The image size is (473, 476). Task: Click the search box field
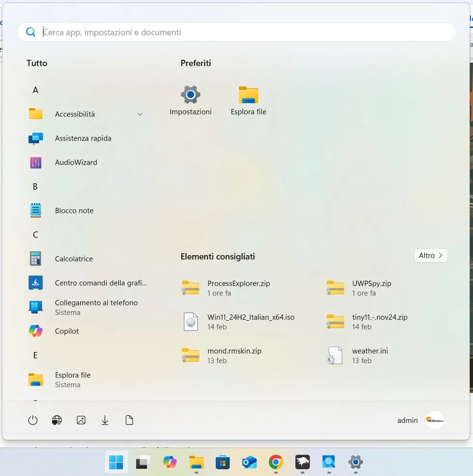pos(236,32)
